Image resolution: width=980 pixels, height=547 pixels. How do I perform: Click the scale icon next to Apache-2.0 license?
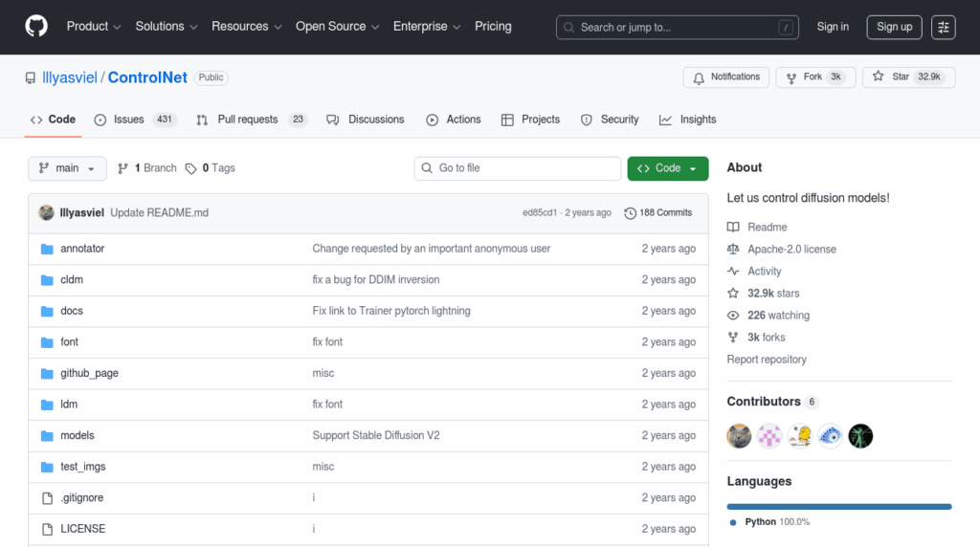[x=733, y=250]
